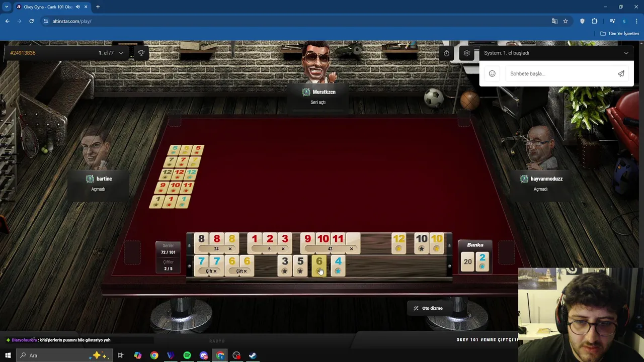Open a new browser tab

point(98,7)
